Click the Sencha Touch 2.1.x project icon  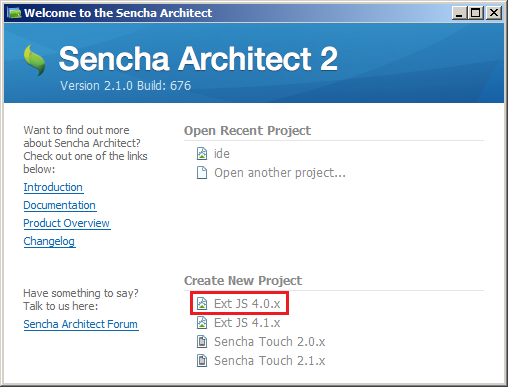click(202, 360)
